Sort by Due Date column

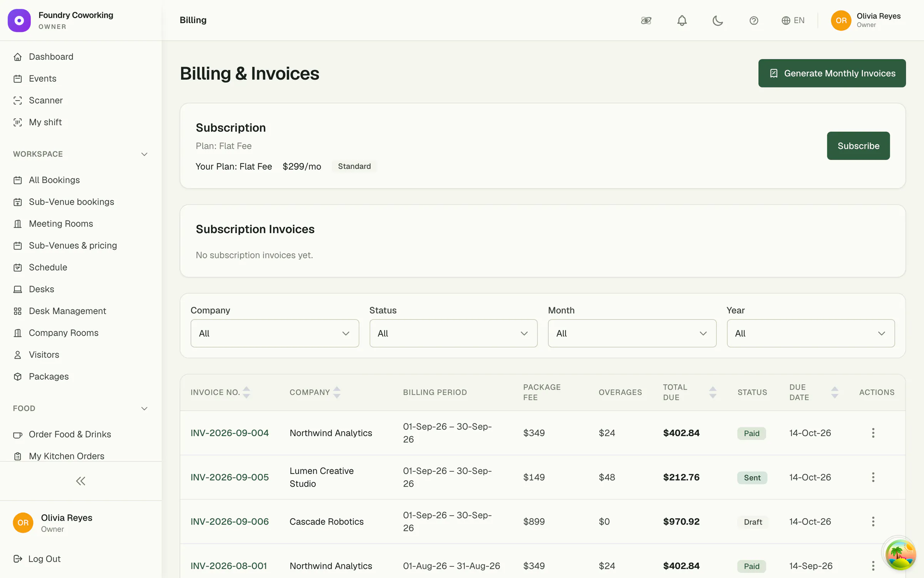click(x=835, y=392)
